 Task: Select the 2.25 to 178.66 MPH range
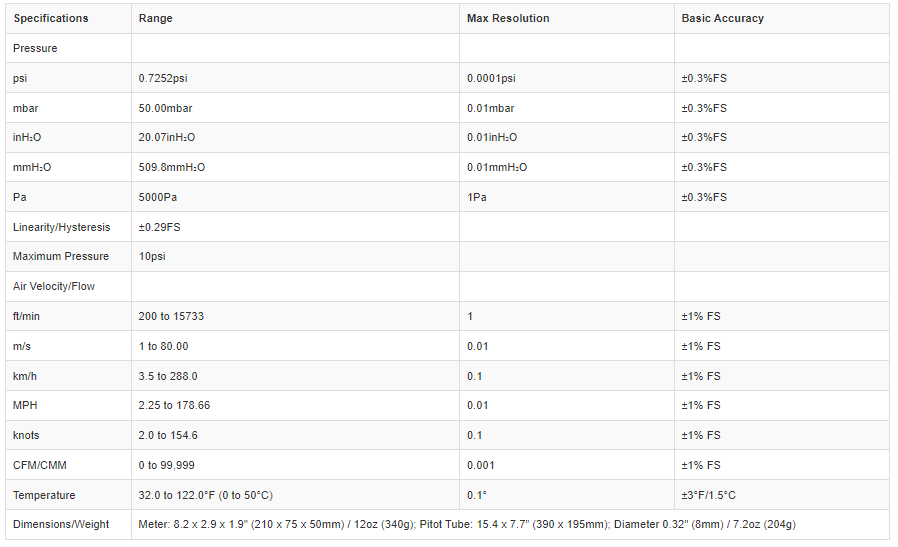[x=174, y=405]
